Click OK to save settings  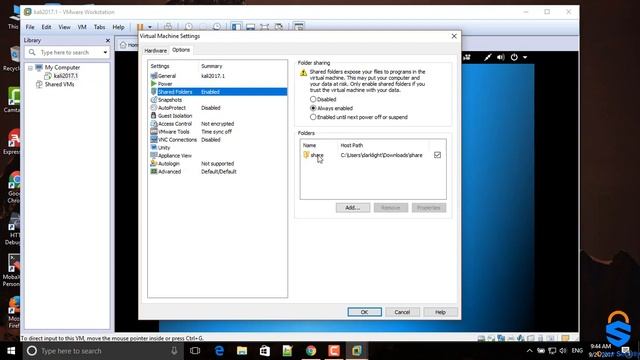coord(364,312)
